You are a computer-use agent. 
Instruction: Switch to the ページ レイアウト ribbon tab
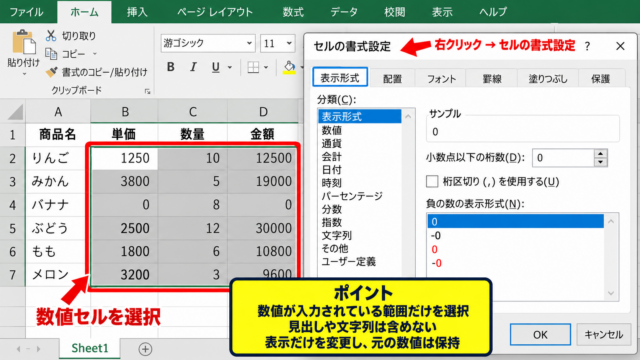215,12
